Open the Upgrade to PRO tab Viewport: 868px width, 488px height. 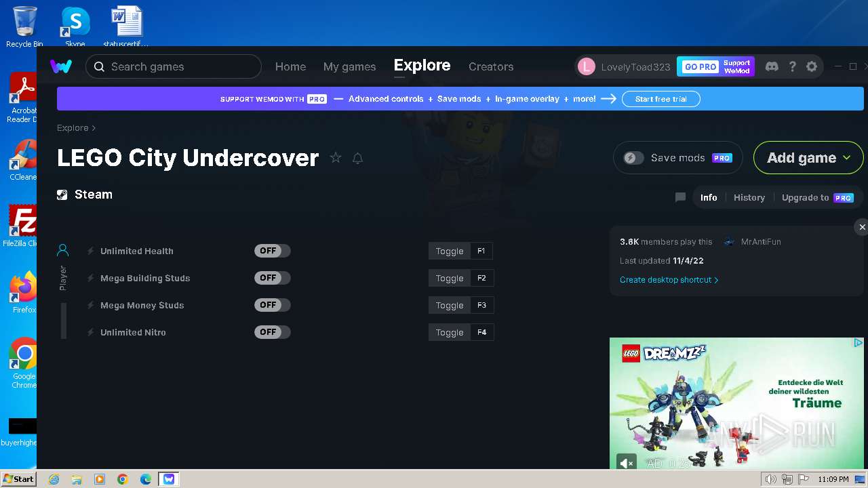817,197
